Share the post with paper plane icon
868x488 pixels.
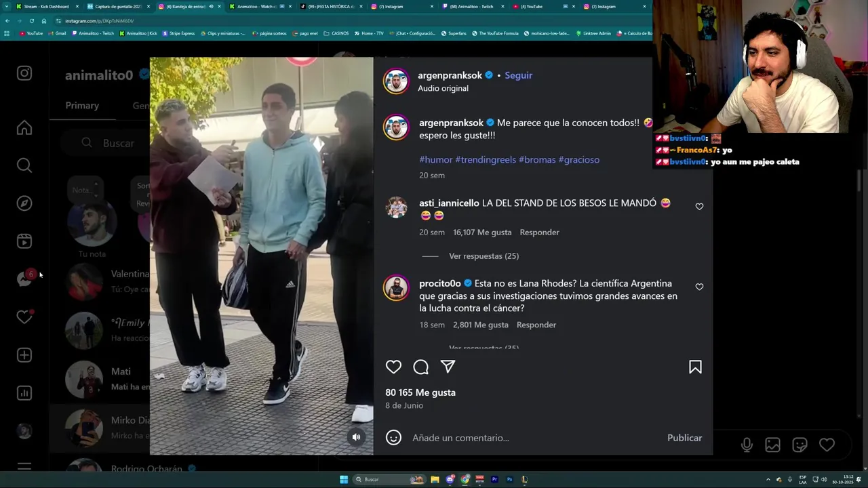coord(448,367)
